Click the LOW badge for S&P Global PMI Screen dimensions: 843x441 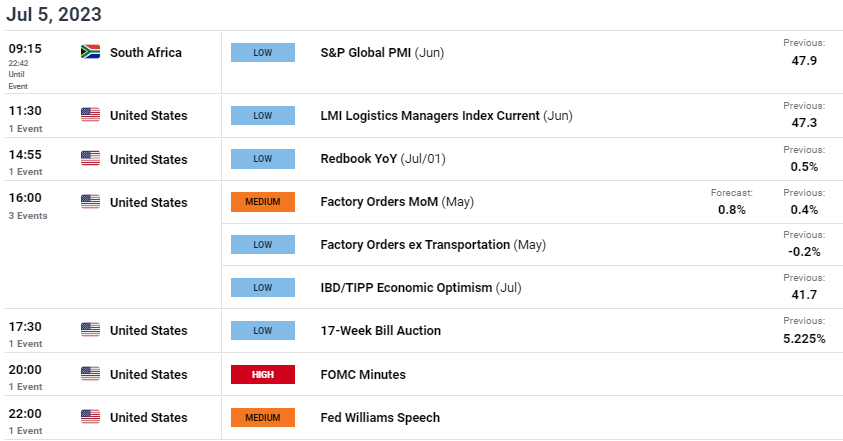[x=263, y=53]
